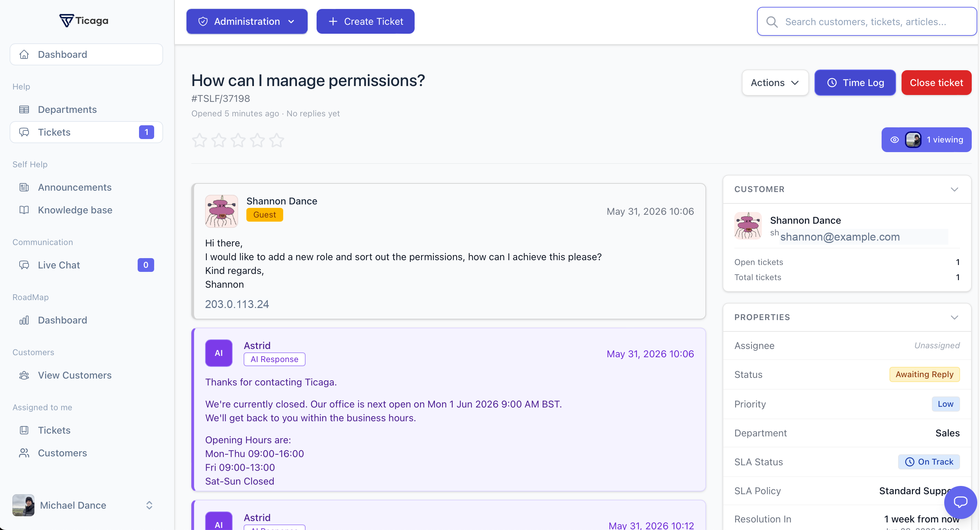
Task: Click the Guest badge on Shannon's message
Action: pos(265,215)
